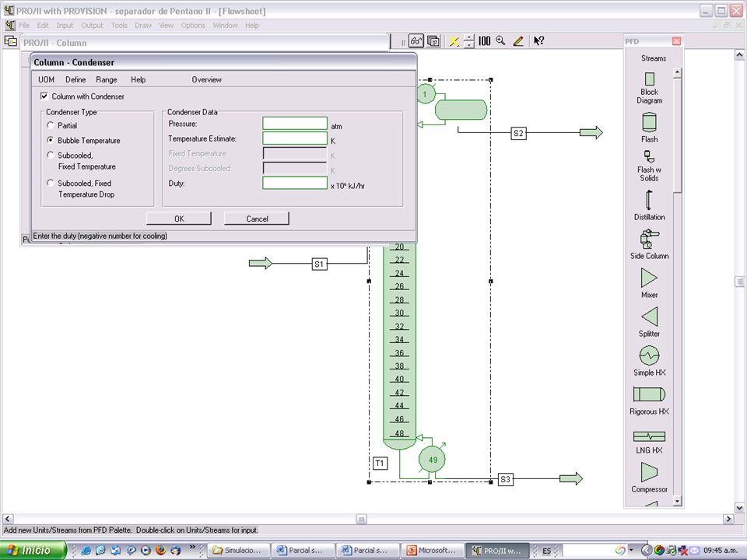Click the Pressure input field

coord(295,124)
